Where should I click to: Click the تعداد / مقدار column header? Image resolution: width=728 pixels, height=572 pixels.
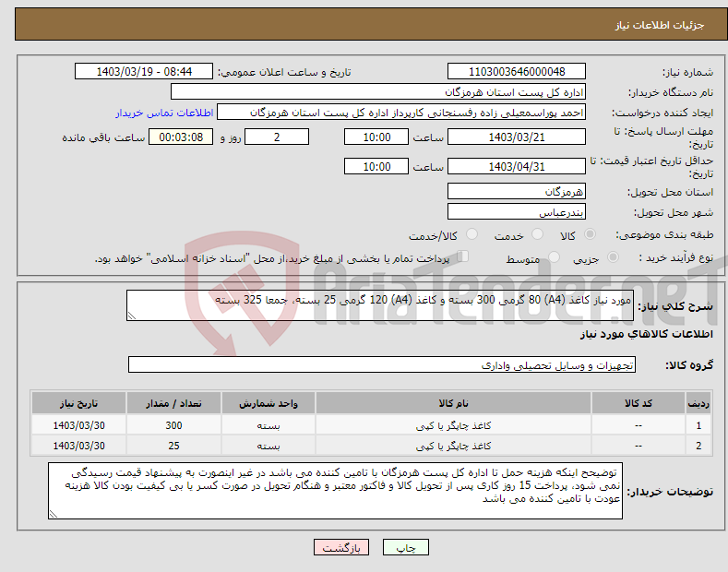pos(173,403)
